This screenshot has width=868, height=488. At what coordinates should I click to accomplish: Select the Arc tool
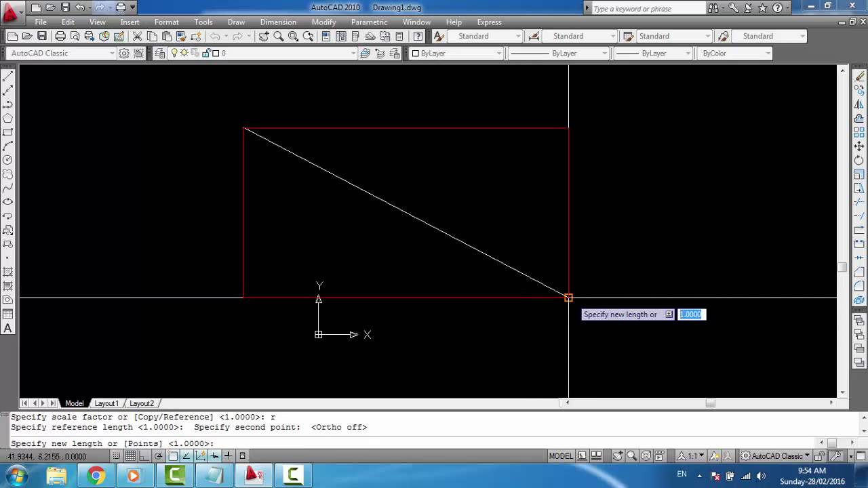click(x=8, y=146)
